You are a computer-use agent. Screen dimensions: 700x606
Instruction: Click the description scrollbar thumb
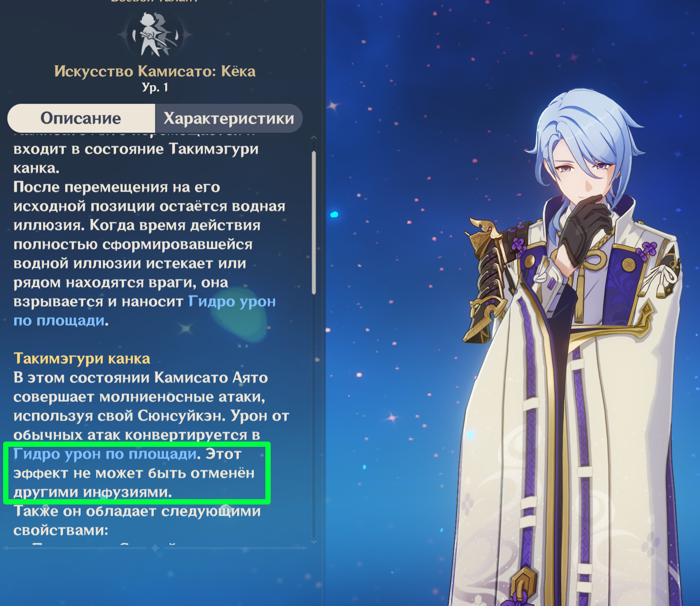tap(314, 223)
